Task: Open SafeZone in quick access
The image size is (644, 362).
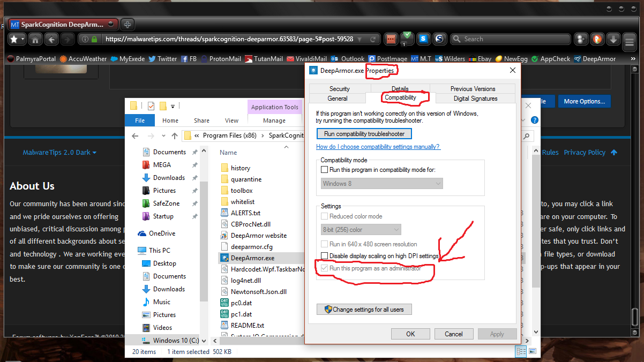Action: pyautogui.click(x=166, y=203)
